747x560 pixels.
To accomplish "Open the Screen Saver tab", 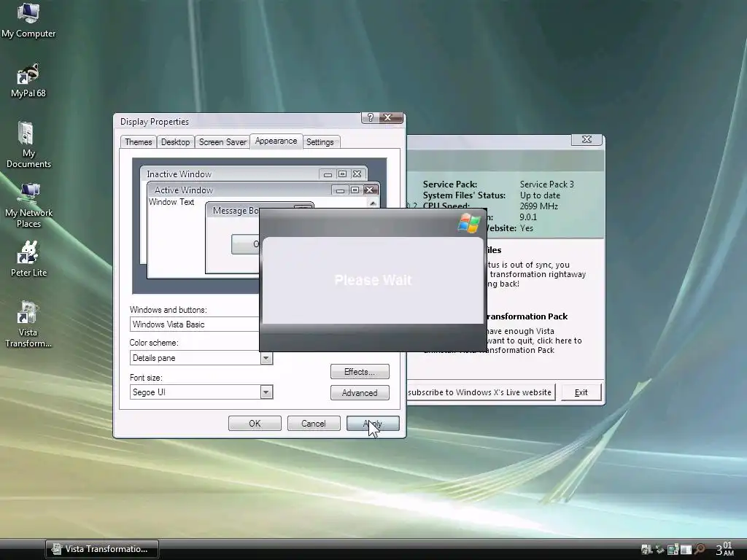I will pyautogui.click(x=222, y=142).
